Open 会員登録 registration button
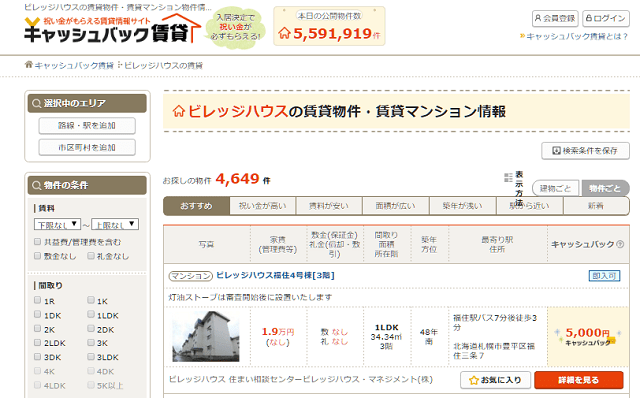 point(555,18)
